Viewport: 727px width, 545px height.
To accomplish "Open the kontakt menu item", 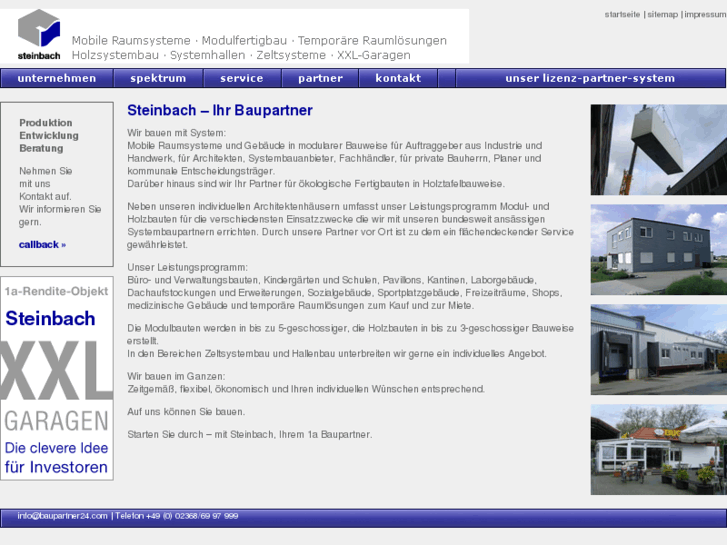I will (398, 78).
